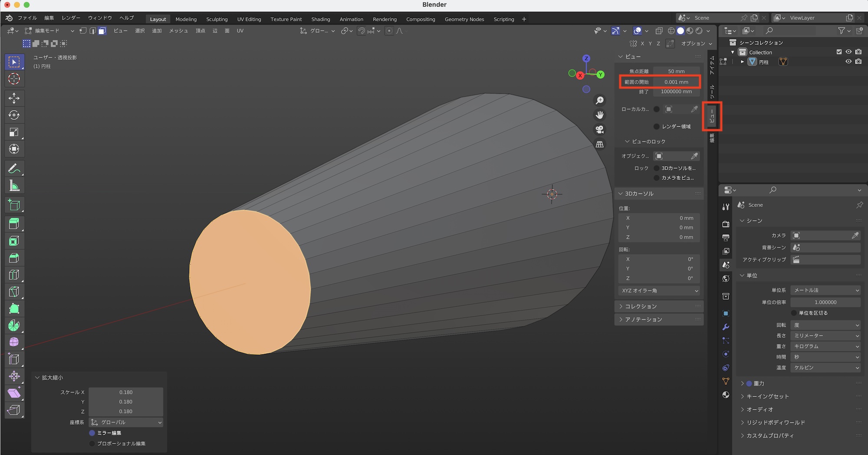The image size is (868, 455).
Task: Expand the コレクション panel
Action: (x=641, y=306)
